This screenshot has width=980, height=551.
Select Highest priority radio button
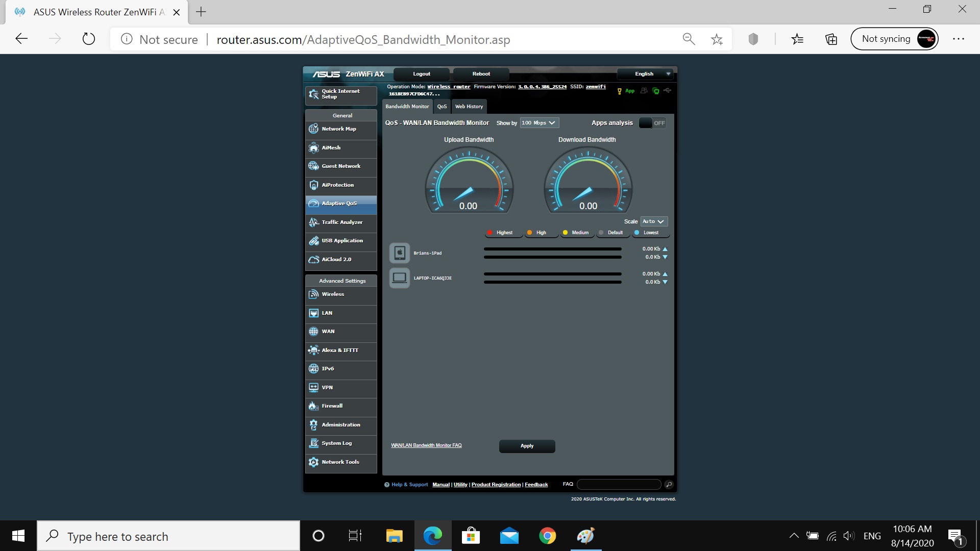pos(490,232)
